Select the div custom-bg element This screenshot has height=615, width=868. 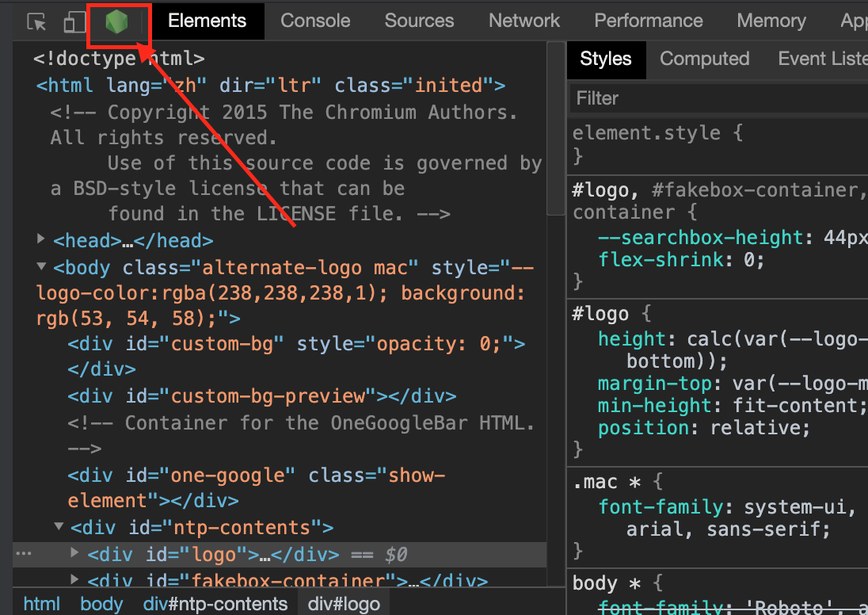pos(296,357)
